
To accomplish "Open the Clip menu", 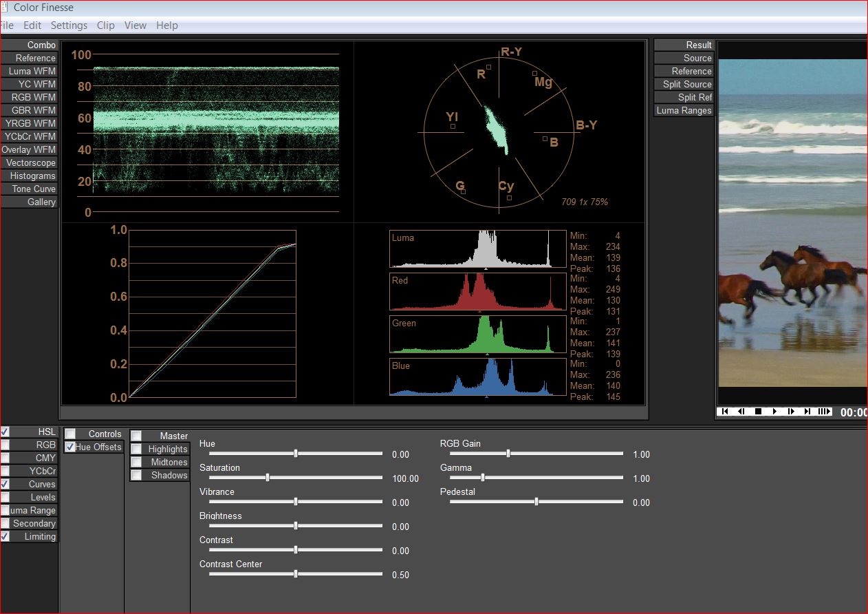I will (x=105, y=25).
